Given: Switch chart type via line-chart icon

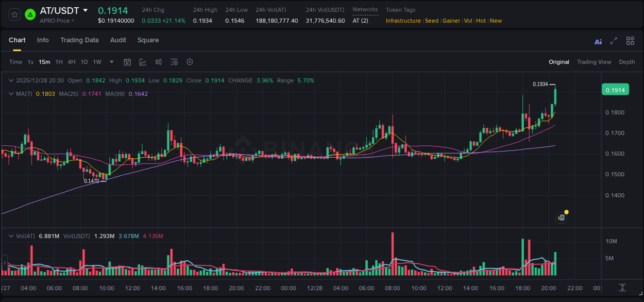Looking at the screenshot, I should (143, 62).
